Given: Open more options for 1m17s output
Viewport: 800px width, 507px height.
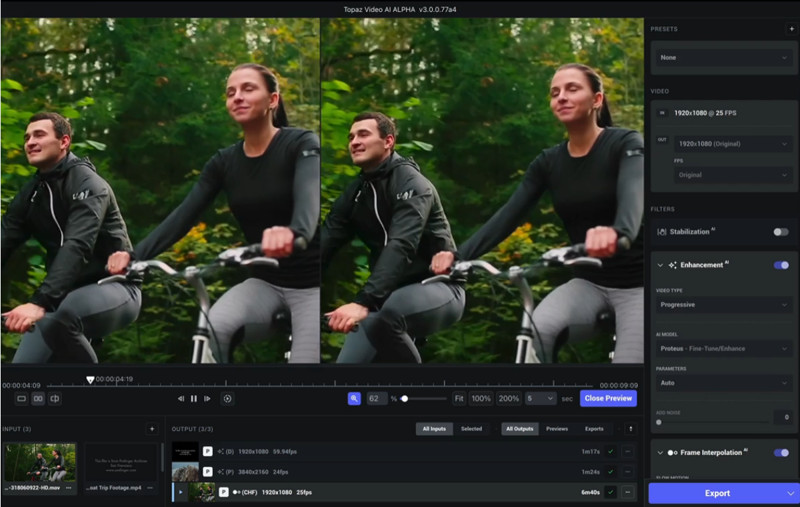Looking at the screenshot, I should click(628, 451).
